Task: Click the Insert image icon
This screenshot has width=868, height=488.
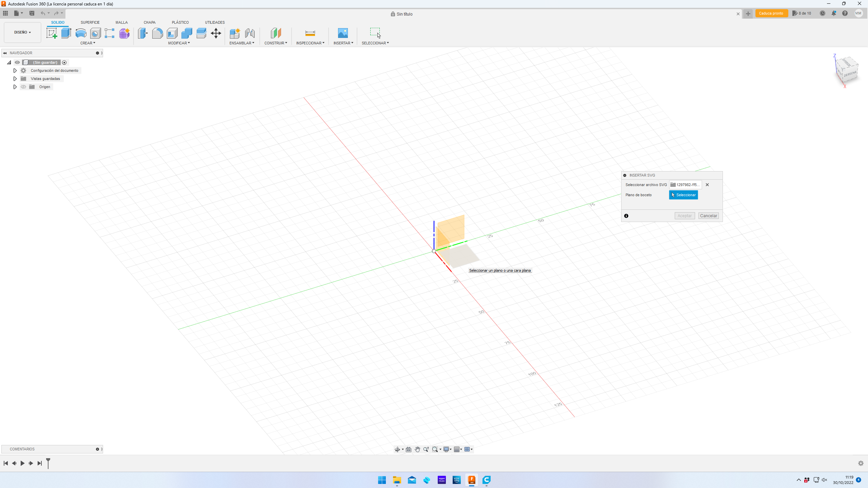Action: coord(343,33)
